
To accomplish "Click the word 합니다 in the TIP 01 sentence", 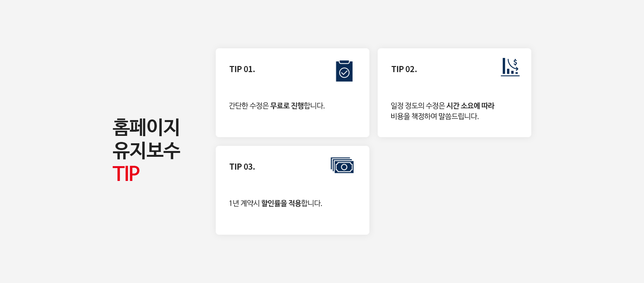I will (x=314, y=106).
